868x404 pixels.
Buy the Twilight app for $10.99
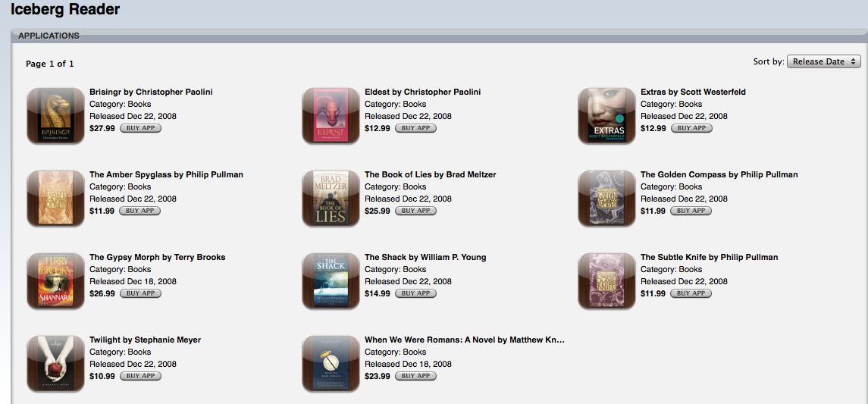tap(140, 376)
